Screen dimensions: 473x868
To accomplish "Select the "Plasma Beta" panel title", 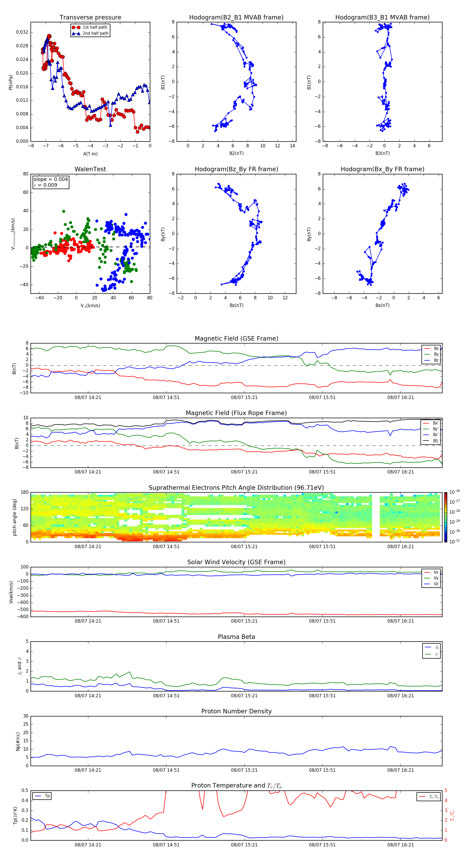I will coord(236,637).
